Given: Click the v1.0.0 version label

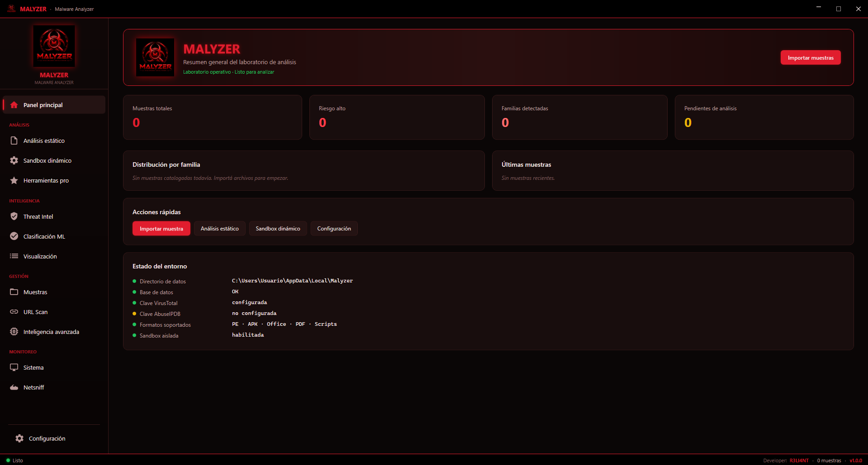Looking at the screenshot, I should [856, 460].
